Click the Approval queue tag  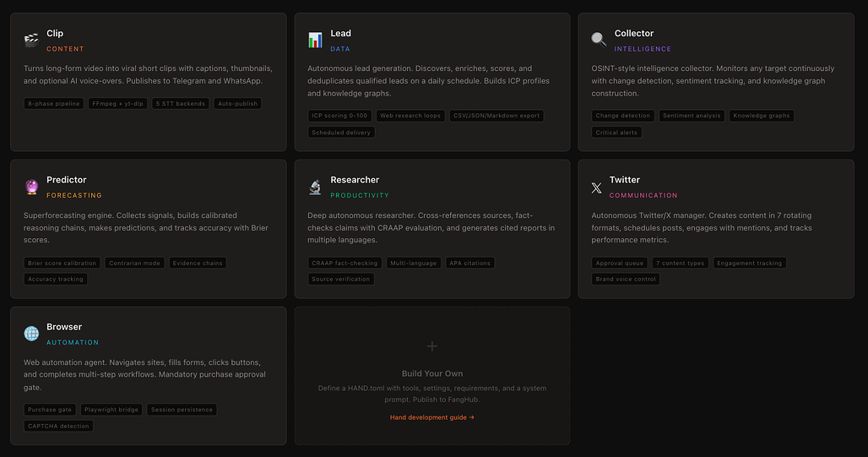620,264
